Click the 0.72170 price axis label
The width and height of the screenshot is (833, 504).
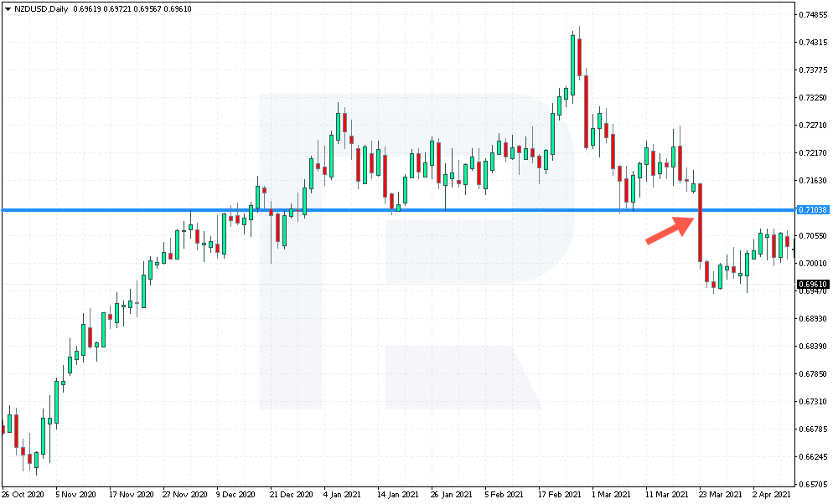(x=813, y=153)
